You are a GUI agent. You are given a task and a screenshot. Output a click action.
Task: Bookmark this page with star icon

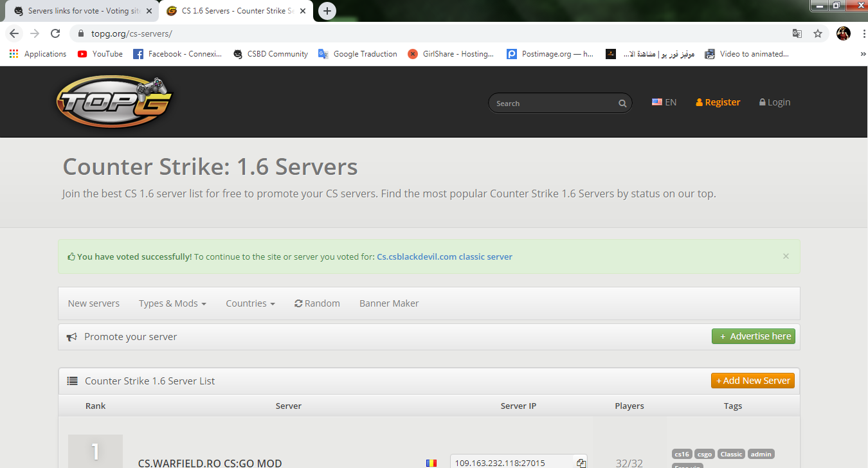818,33
